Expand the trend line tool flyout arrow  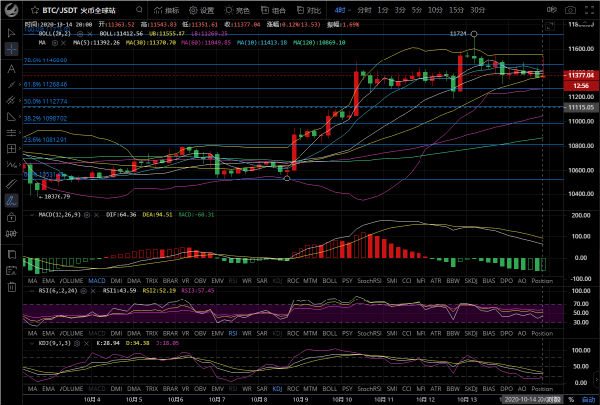pos(19,87)
